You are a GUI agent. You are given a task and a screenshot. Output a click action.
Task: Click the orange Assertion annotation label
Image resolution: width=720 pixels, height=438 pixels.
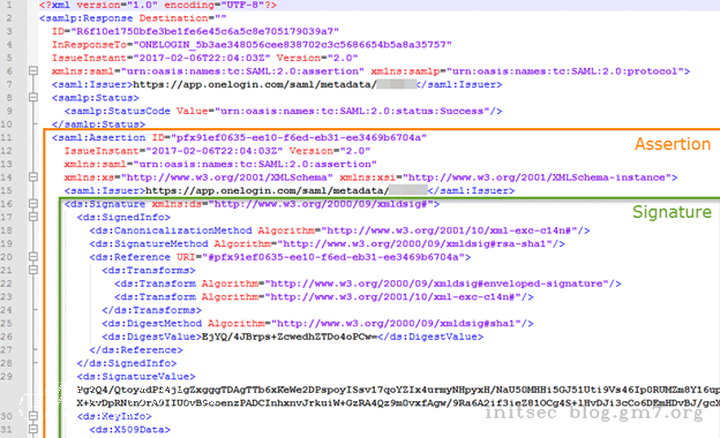[x=672, y=144]
